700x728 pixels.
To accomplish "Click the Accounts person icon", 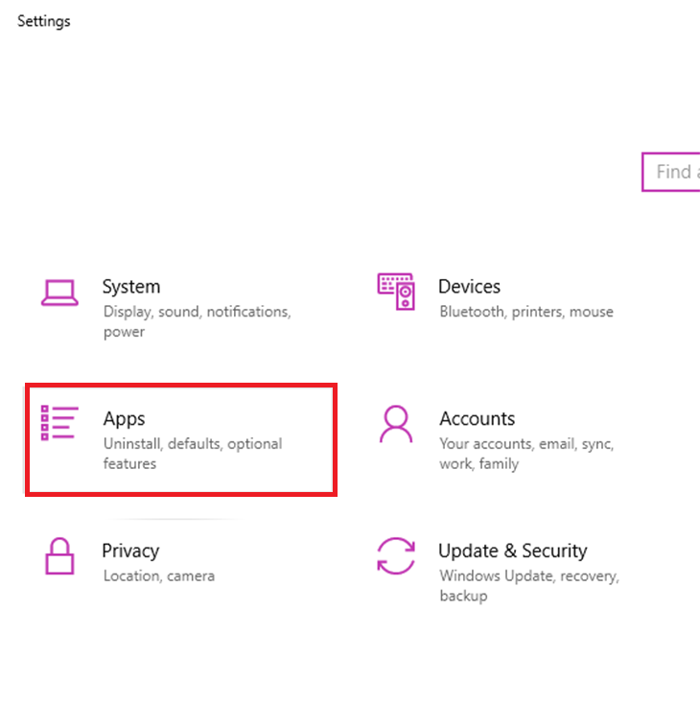I will [x=395, y=423].
